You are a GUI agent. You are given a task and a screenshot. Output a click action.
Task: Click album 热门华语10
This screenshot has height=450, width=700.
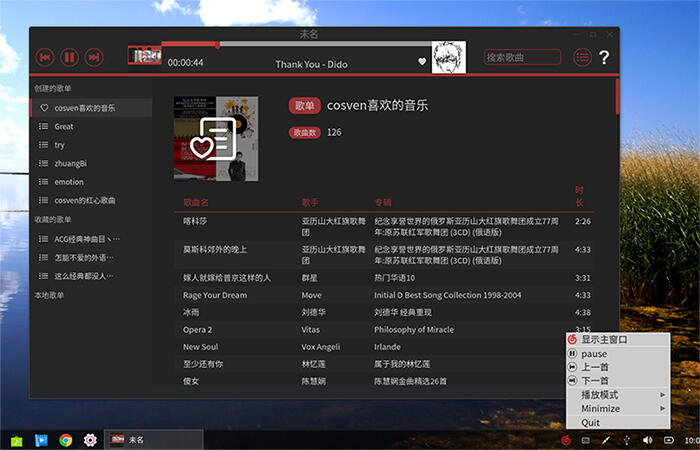(394, 278)
